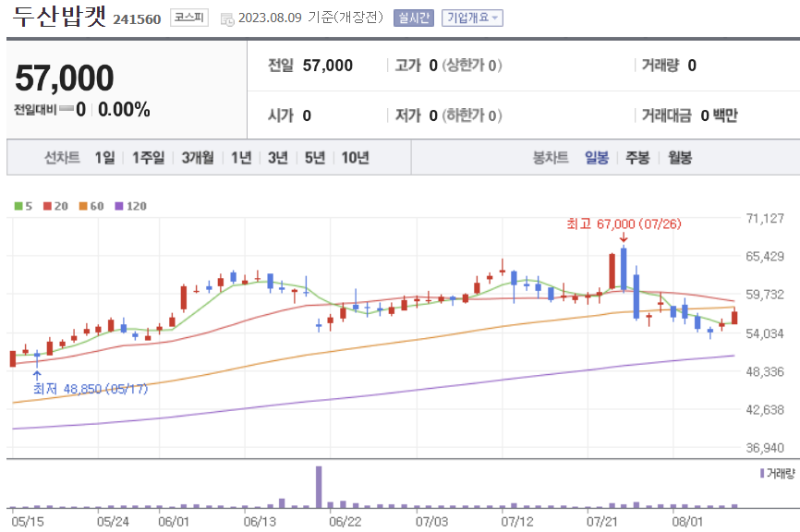Click the 36,940 price axis label
Viewport: 800px width, 532px height.
[x=765, y=448]
